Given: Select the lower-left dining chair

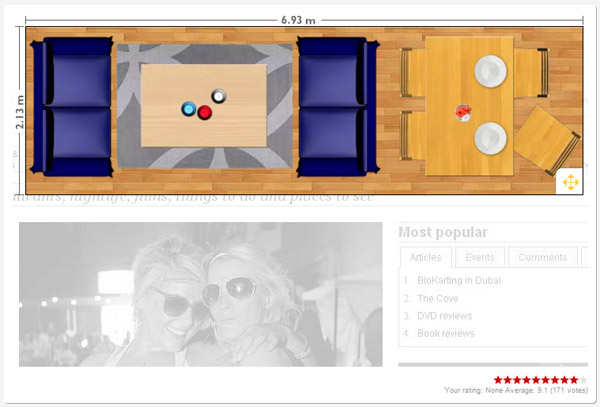Looking at the screenshot, I should click(413, 135).
